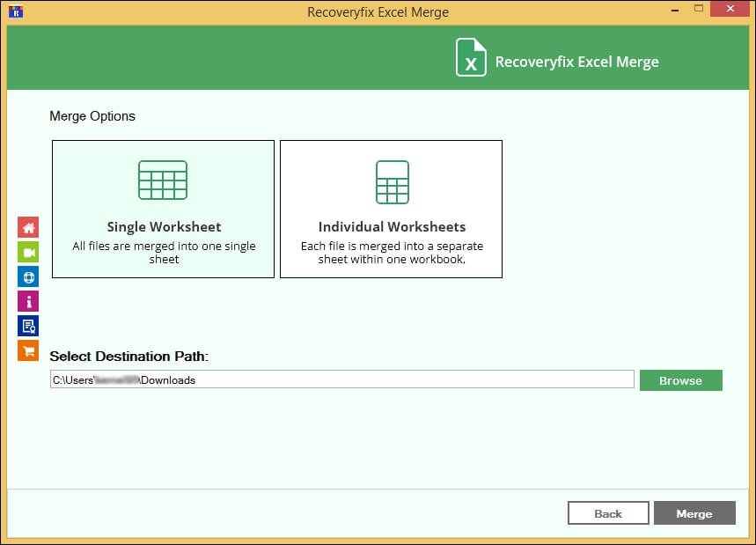
Task: Click 'All files are merged into one single sheet' text
Action: pyautogui.click(x=164, y=252)
